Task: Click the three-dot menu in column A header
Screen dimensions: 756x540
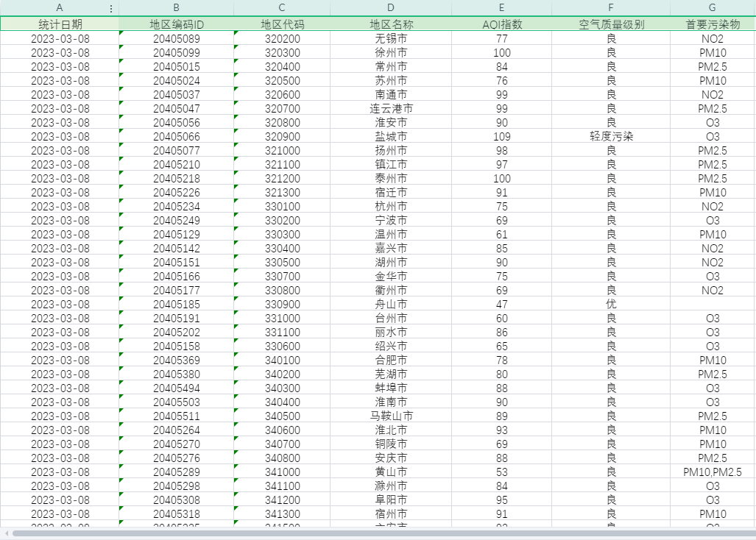Action: (111, 9)
